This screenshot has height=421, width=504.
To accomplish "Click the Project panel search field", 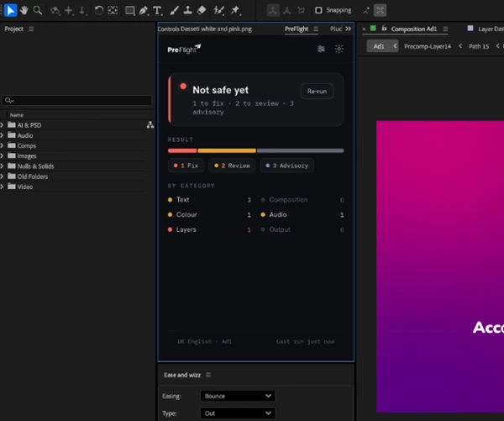I will point(76,100).
